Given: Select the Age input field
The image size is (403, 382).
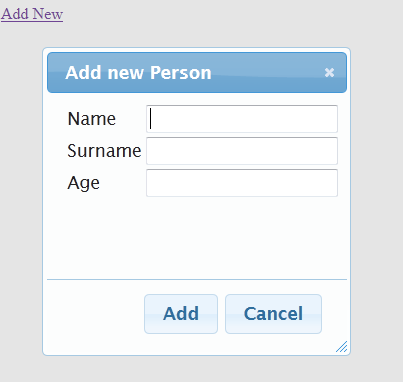Looking at the screenshot, I should pyautogui.click(x=242, y=183).
